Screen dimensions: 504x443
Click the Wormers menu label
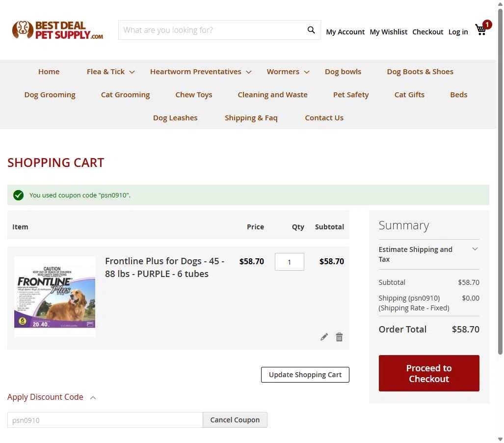(x=283, y=71)
